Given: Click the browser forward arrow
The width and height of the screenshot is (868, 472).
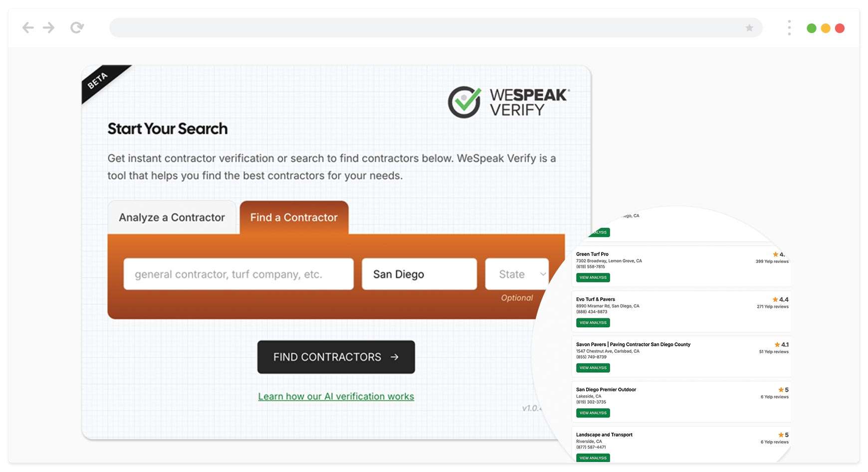Looking at the screenshot, I should click(x=49, y=27).
